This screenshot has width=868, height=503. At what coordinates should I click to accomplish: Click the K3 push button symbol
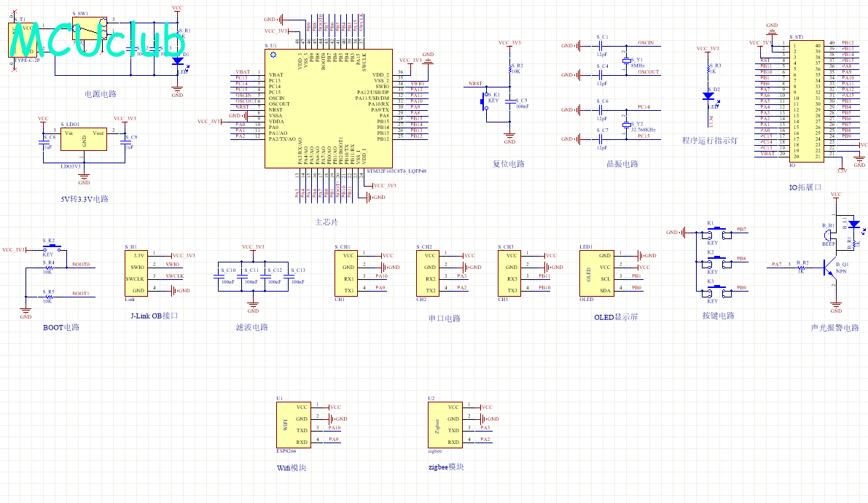click(719, 292)
